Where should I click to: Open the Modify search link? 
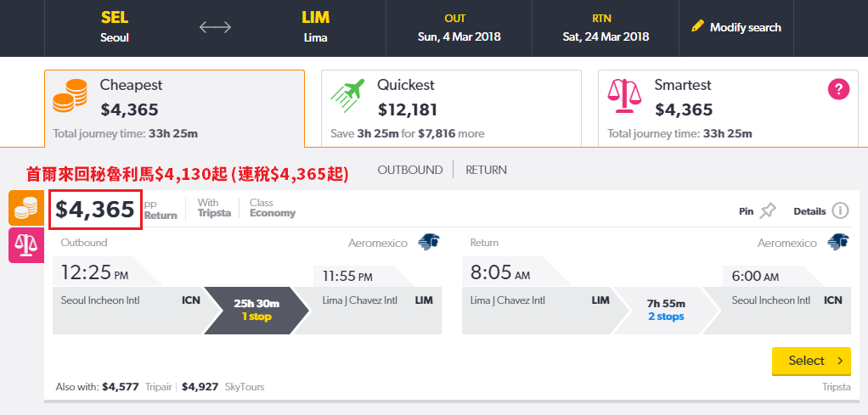point(745,27)
